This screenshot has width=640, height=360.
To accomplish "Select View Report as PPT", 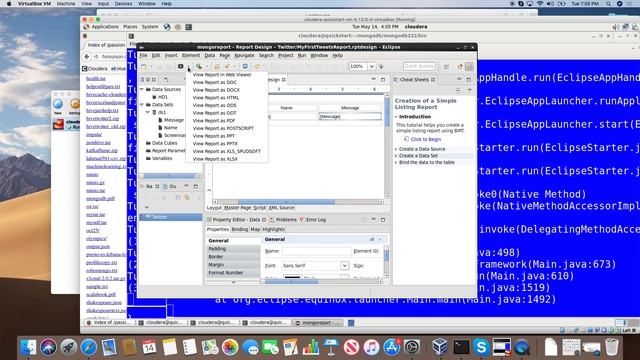I will coord(213,136).
